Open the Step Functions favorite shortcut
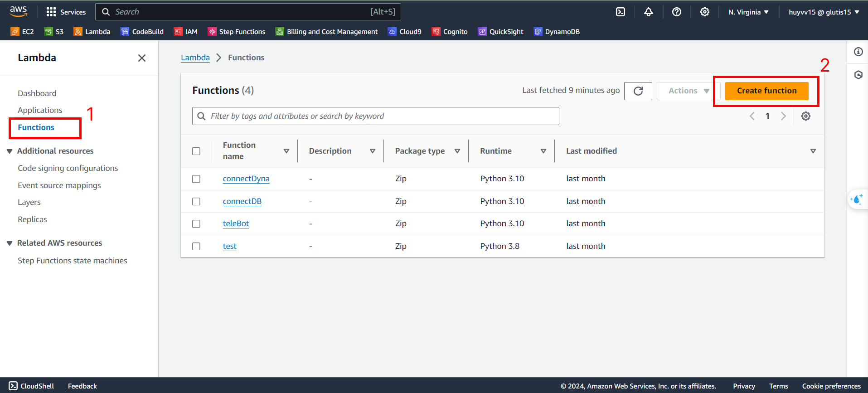 tap(237, 32)
